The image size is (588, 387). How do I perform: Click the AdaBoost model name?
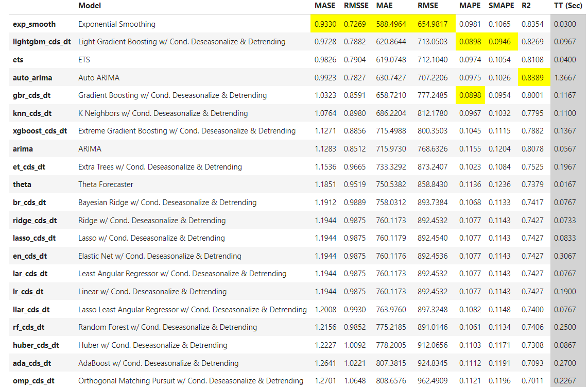158,363
